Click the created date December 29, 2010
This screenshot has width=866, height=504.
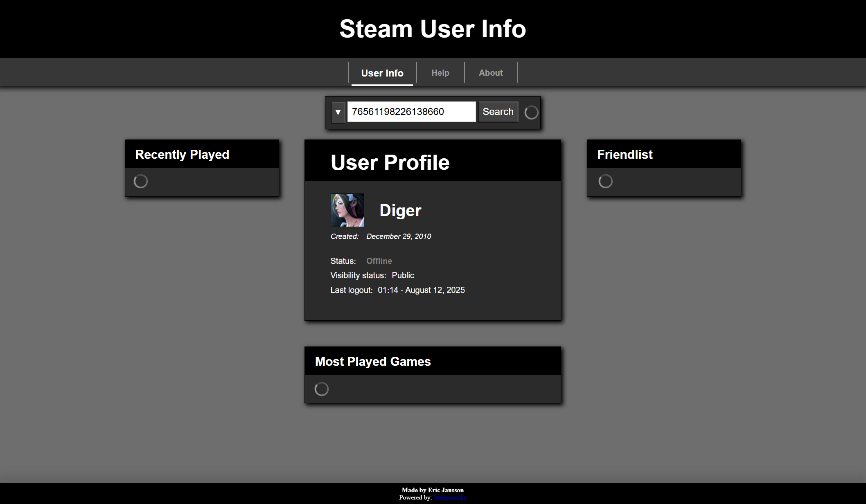point(399,236)
